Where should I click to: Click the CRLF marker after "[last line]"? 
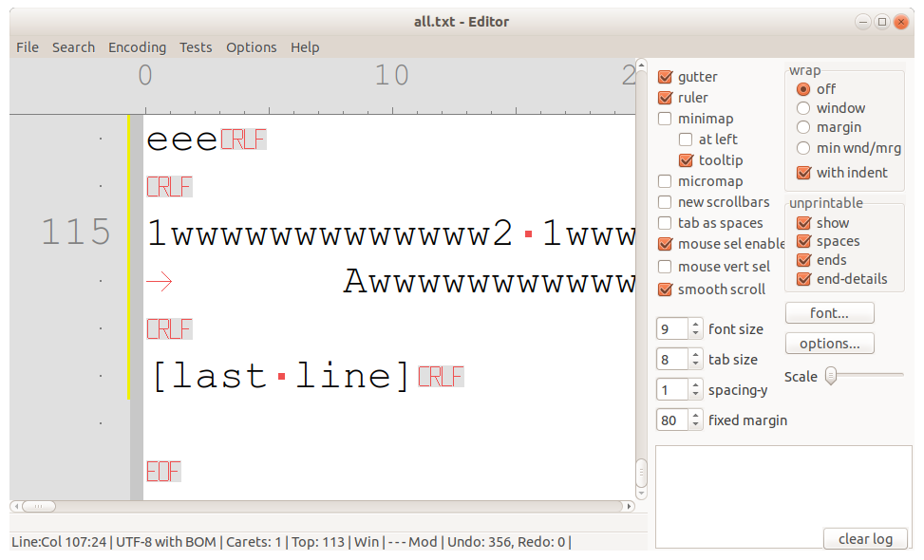point(441,376)
